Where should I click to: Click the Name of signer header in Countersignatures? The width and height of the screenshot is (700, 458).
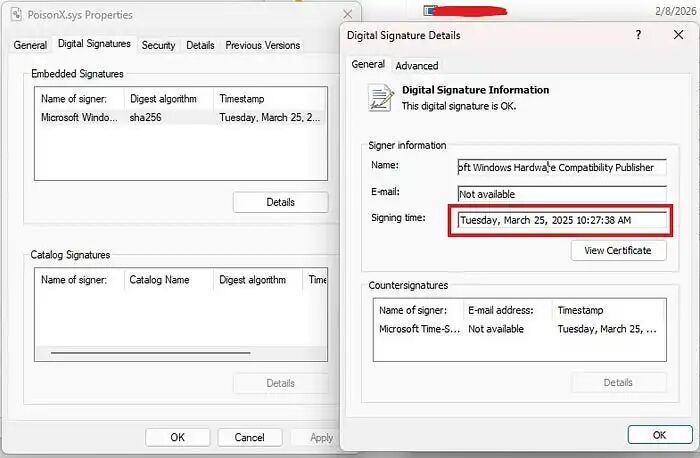click(x=418, y=310)
